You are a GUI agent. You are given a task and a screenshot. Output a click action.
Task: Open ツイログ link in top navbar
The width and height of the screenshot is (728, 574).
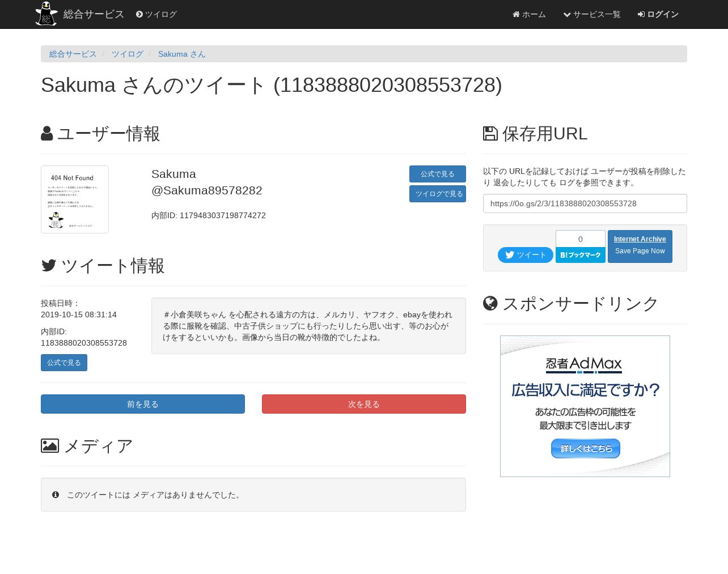tap(156, 14)
